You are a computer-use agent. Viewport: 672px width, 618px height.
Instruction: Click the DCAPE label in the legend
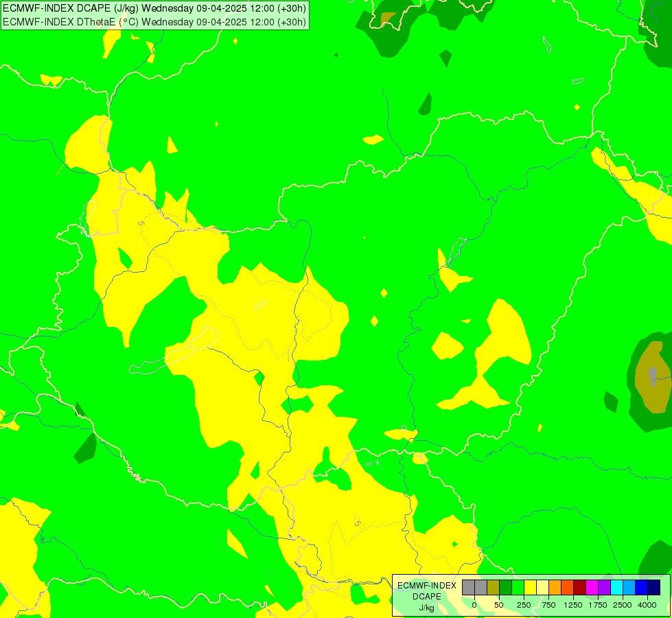(x=427, y=597)
